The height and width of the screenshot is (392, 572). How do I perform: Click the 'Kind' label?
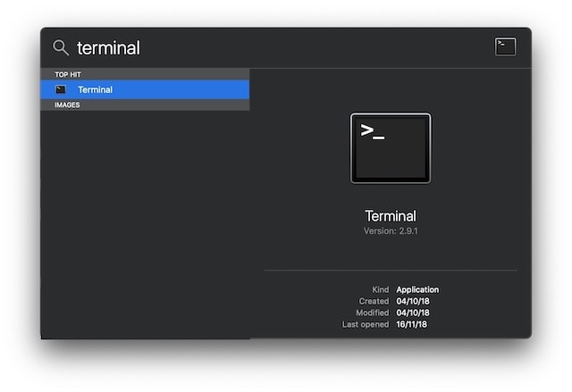tap(381, 289)
